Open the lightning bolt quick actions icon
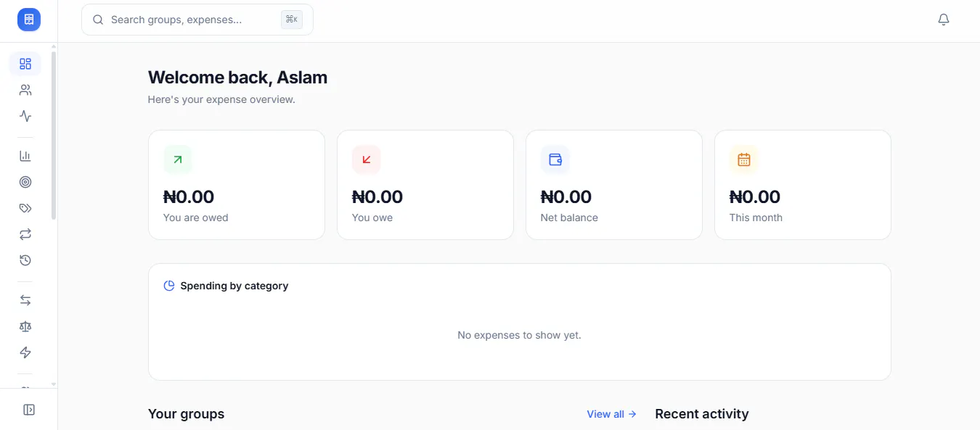 tap(25, 352)
